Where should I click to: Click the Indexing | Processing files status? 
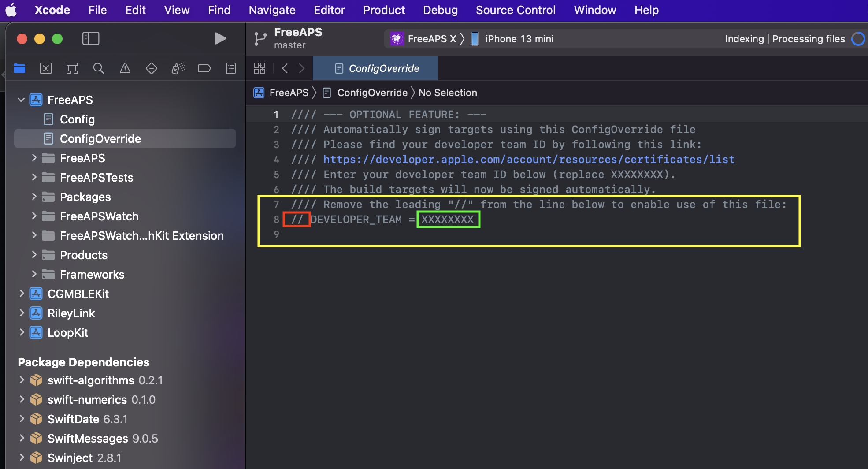tap(785, 39)
